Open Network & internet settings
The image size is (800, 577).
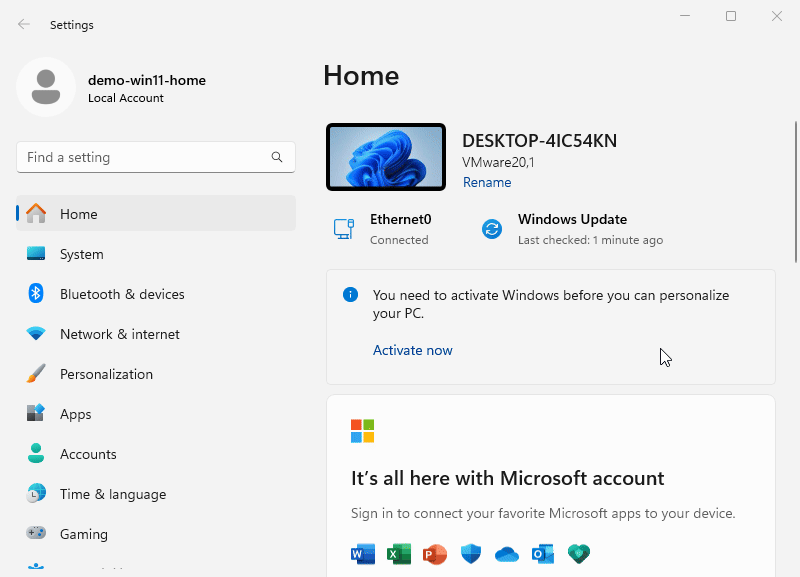(x=156, y=334)
